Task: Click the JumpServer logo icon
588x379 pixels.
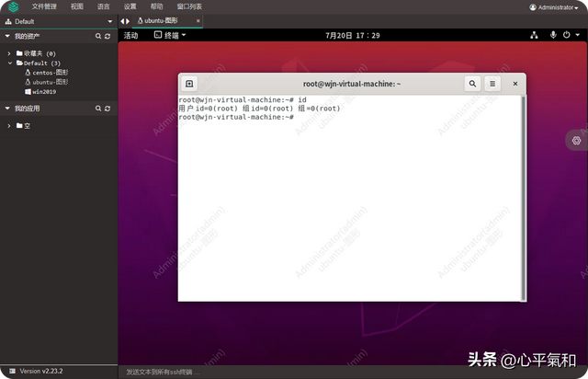Action: pos(13,6)
